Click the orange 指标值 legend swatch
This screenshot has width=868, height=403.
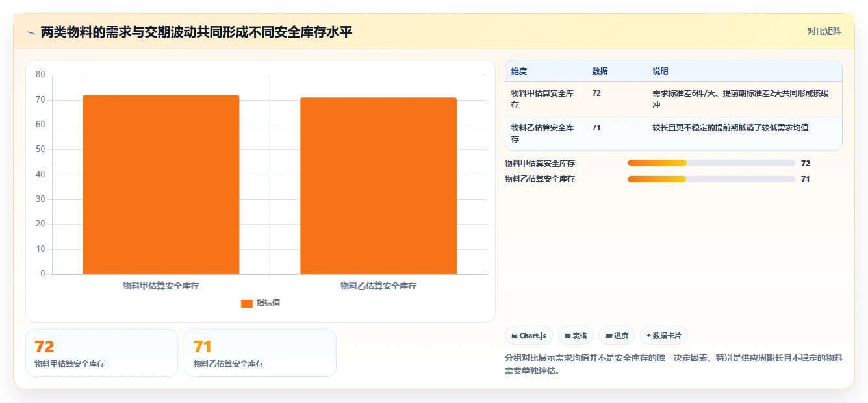click(246, 303)
